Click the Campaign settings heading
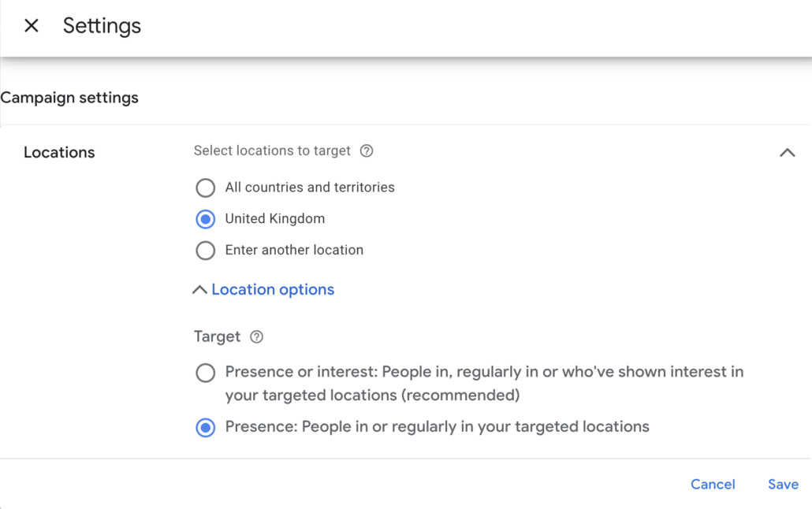Viewport: 812px width, 509px height. (69, 98)
